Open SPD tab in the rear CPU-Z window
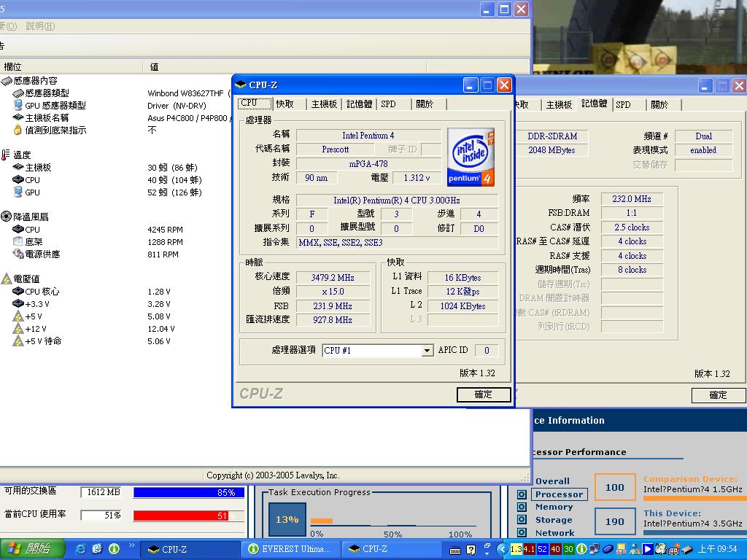The height and width of the screenshot is (560, 747). 629,104
